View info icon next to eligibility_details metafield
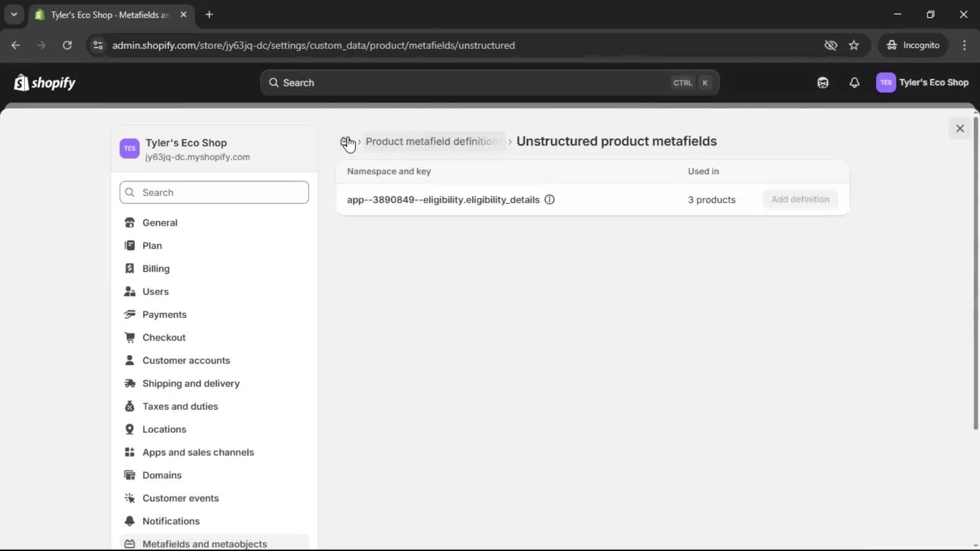Viewport: 980px width, 551px height. (x=550, y=200)
